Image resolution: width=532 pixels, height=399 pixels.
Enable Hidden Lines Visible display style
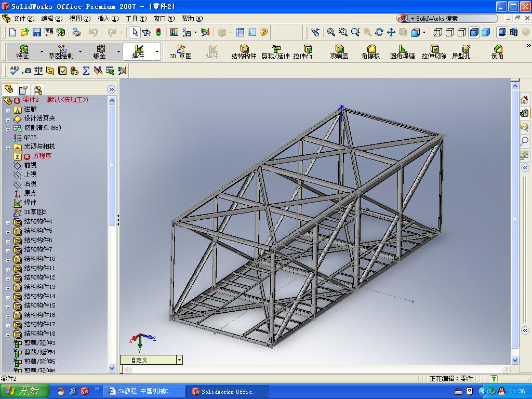[x=450, y=32]
